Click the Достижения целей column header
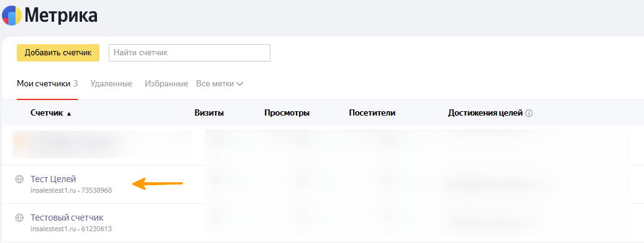Image resolution: width=644 pixels, height=243 pixels. (485, 113)
